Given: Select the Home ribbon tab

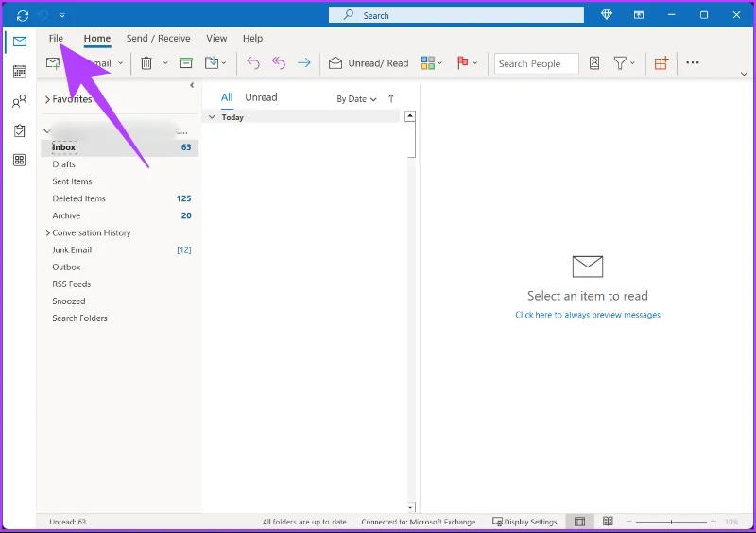Looking at the screenshot, I should [x=97, y=38].
